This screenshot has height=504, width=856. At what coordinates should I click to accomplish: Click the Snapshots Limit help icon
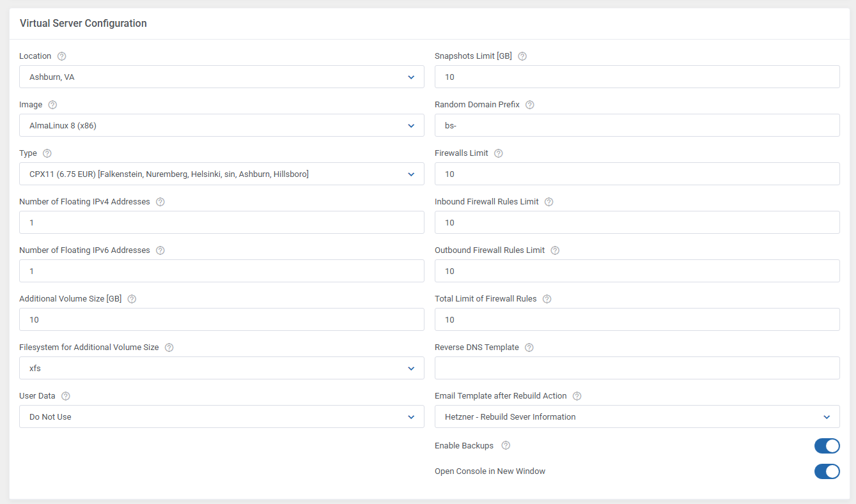tap(522, 56)
